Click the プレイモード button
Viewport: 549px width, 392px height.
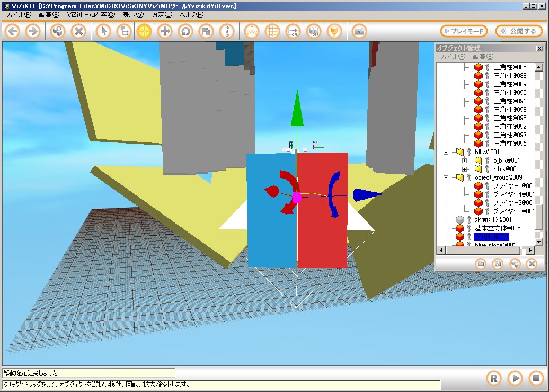click(464, 31)
